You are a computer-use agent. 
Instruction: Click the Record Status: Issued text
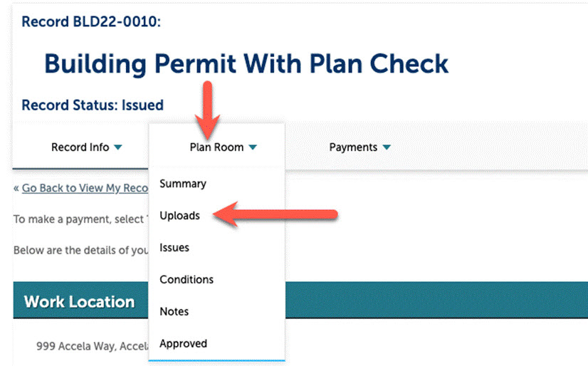93,105
